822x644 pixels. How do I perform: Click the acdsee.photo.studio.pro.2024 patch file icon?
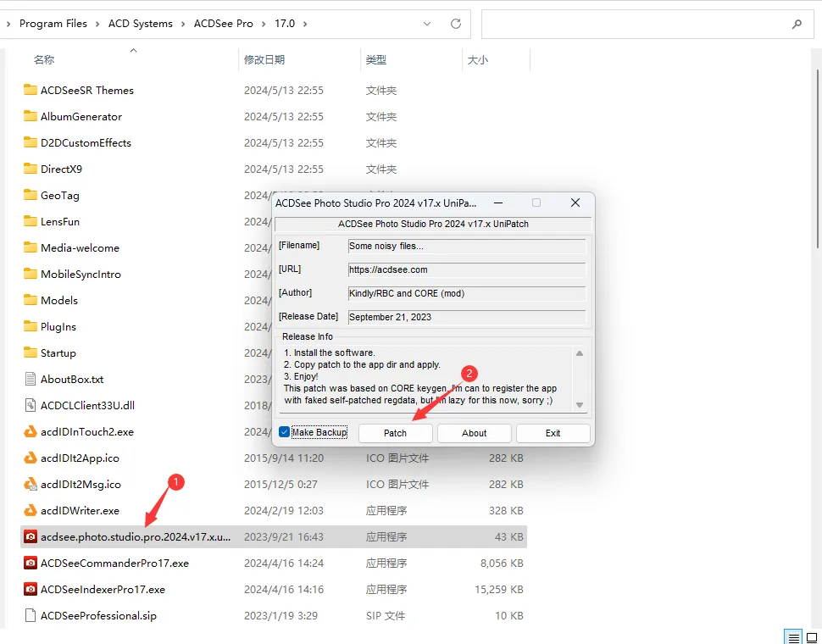click(x=31, y=536)
